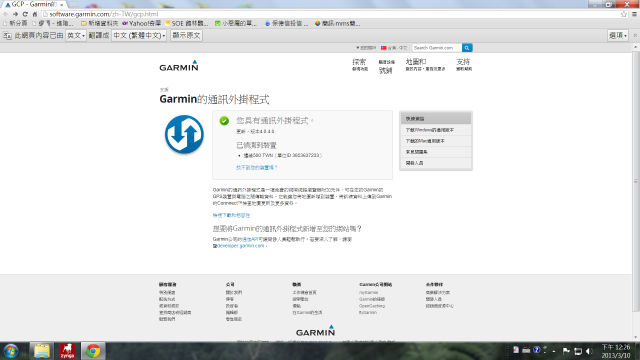
Task: Open the Zynga taskbar icon
Action: [67, 351]
